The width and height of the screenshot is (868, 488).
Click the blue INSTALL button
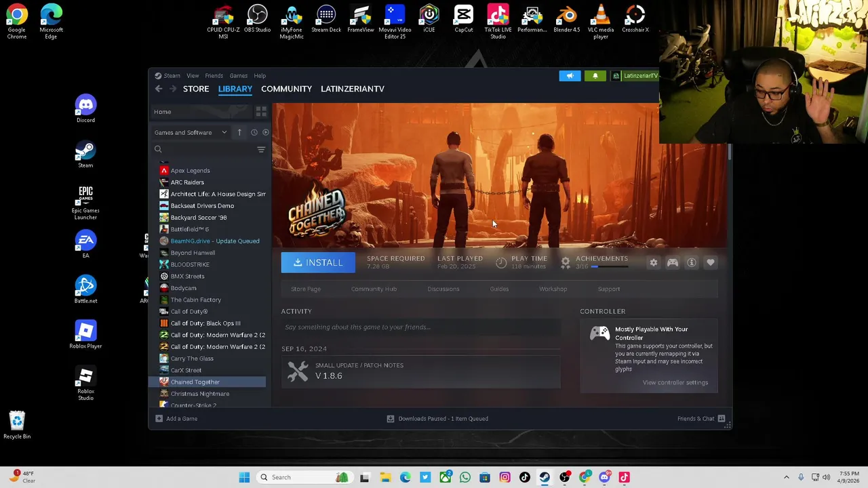click(318, 262)
